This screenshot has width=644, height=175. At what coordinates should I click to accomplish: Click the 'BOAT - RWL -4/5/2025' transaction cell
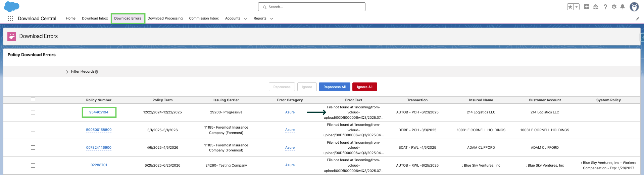[x=417, y=148]
